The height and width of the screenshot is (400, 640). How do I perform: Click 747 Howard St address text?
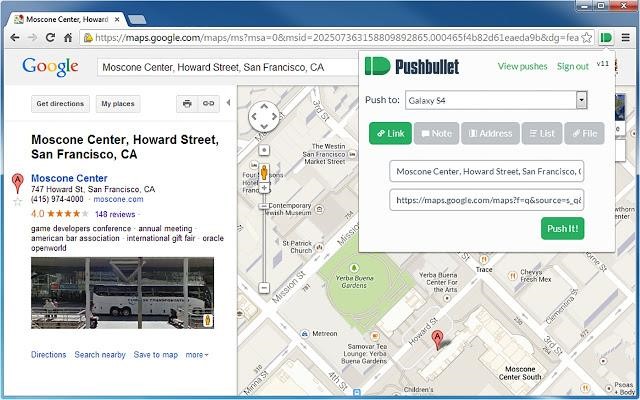93,189
